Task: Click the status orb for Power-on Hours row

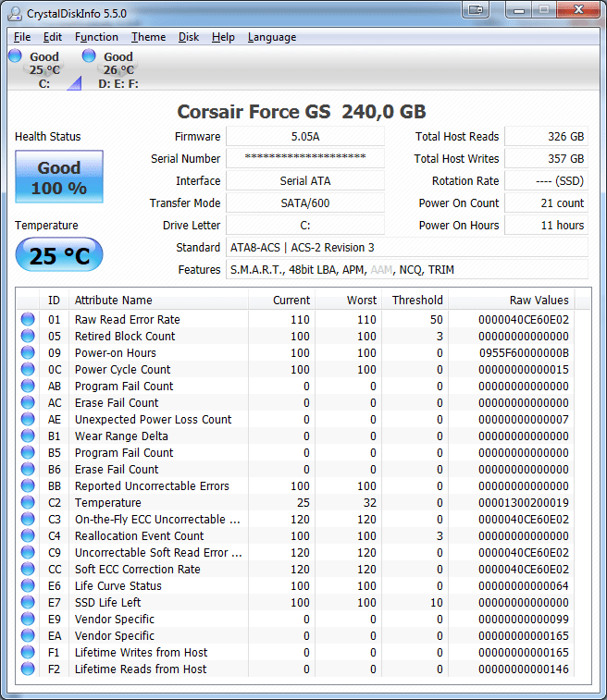Action: (x=28, y=352)
